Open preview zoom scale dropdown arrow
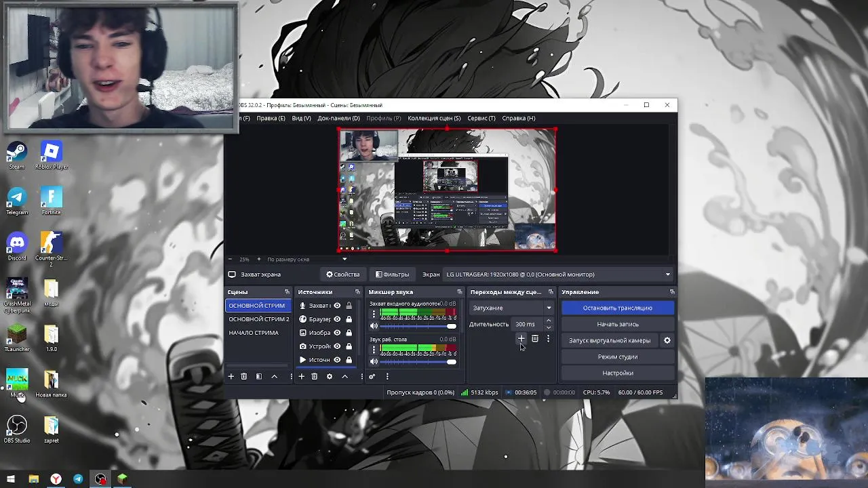The height and width of the screenshot is (488, 868). click(344, 260)
